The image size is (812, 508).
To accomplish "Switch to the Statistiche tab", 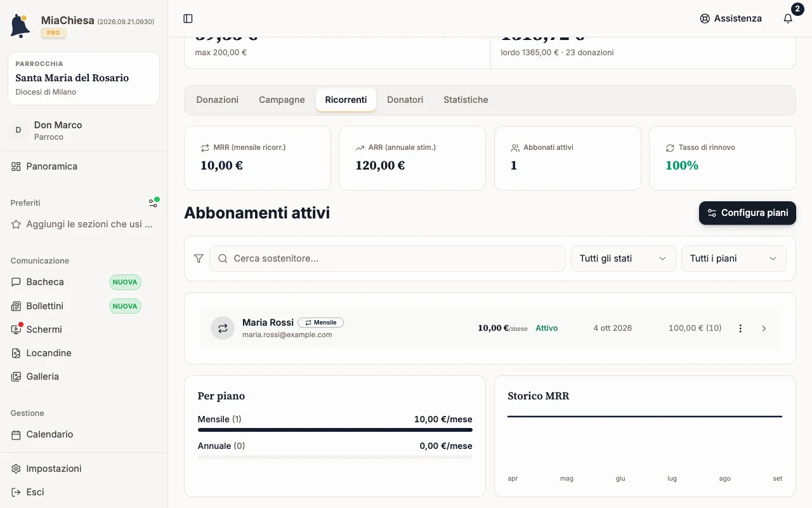I will tap(466, 100).
